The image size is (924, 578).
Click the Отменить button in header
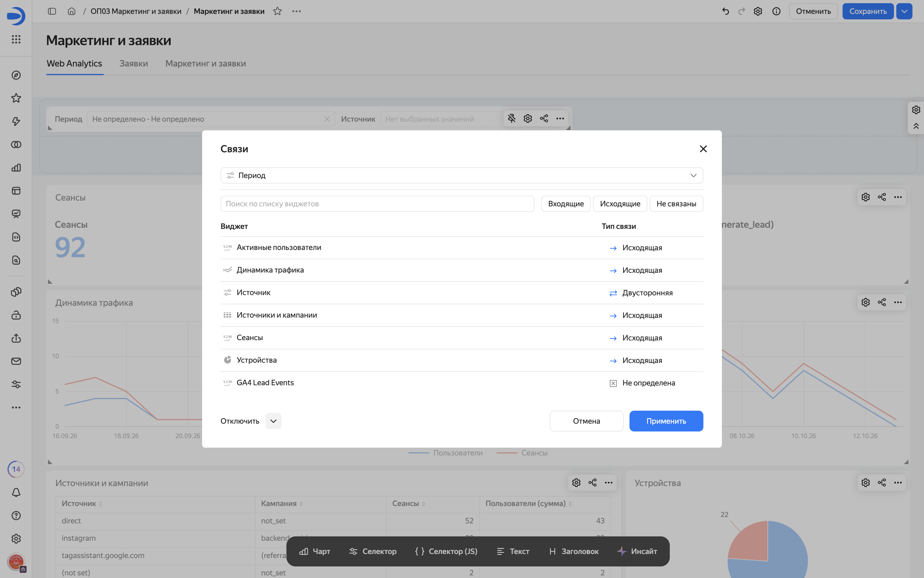tap(813, 11)
